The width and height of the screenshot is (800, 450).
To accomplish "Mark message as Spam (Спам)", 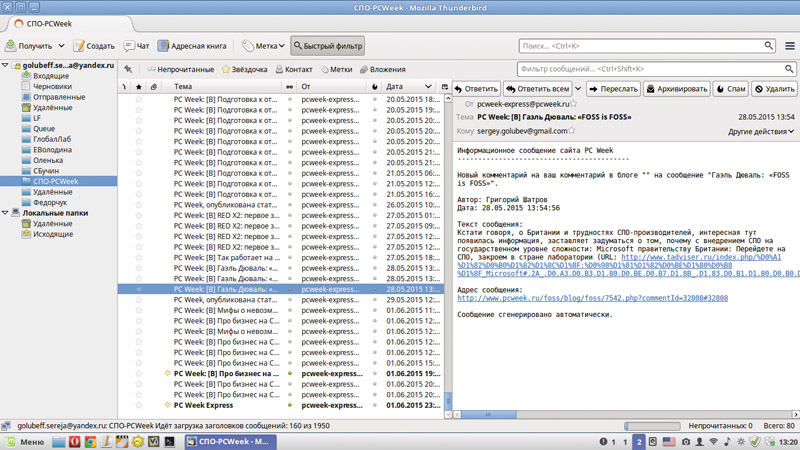I will click(x=731, y=89).
